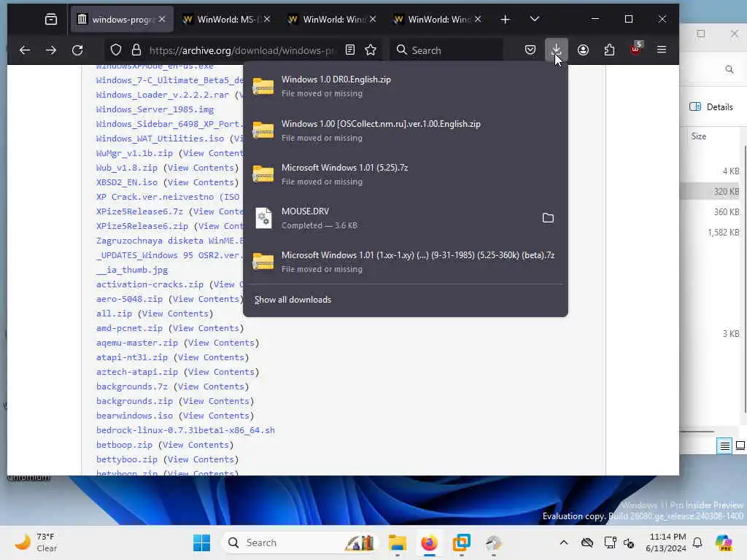747x560 pixels.
Task: Open uBlock Origin extension icon
Action: pos(636,49)
